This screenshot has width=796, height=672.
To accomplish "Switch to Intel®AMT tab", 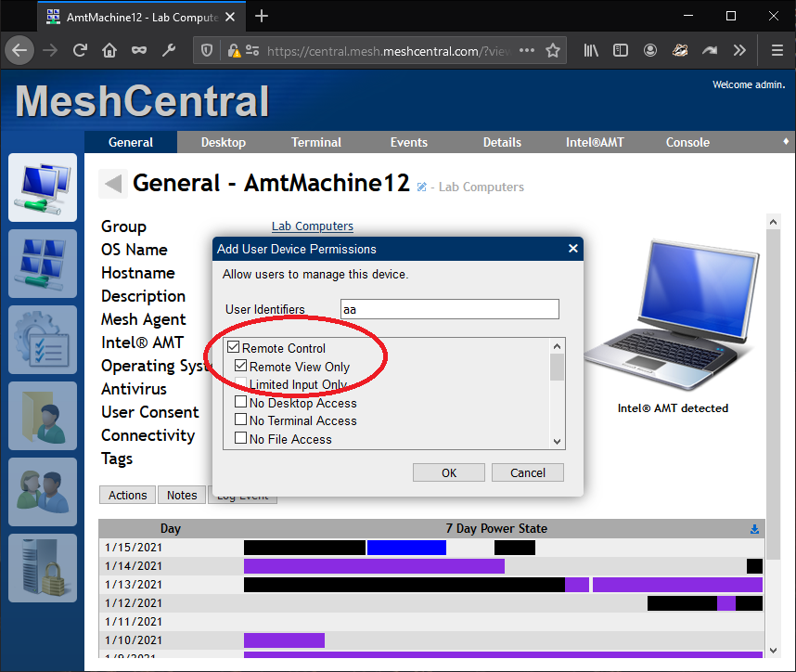I will click(595, 142).
